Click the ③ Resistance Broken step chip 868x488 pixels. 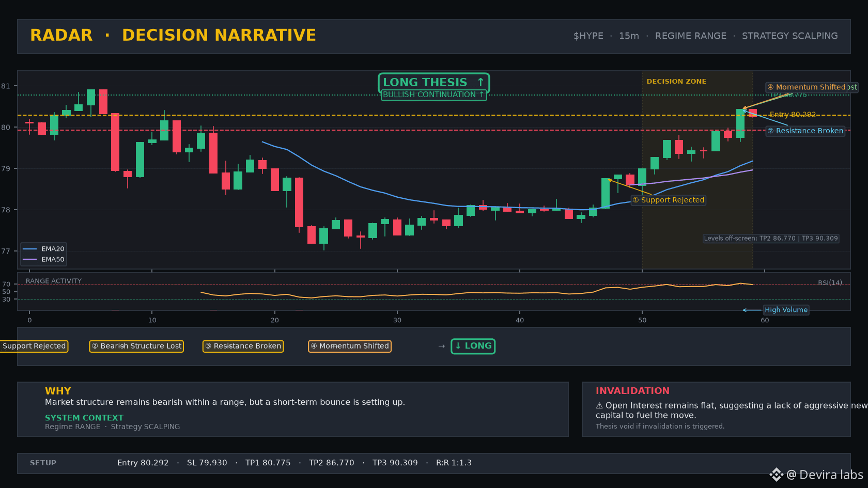(x=243, y=346)
